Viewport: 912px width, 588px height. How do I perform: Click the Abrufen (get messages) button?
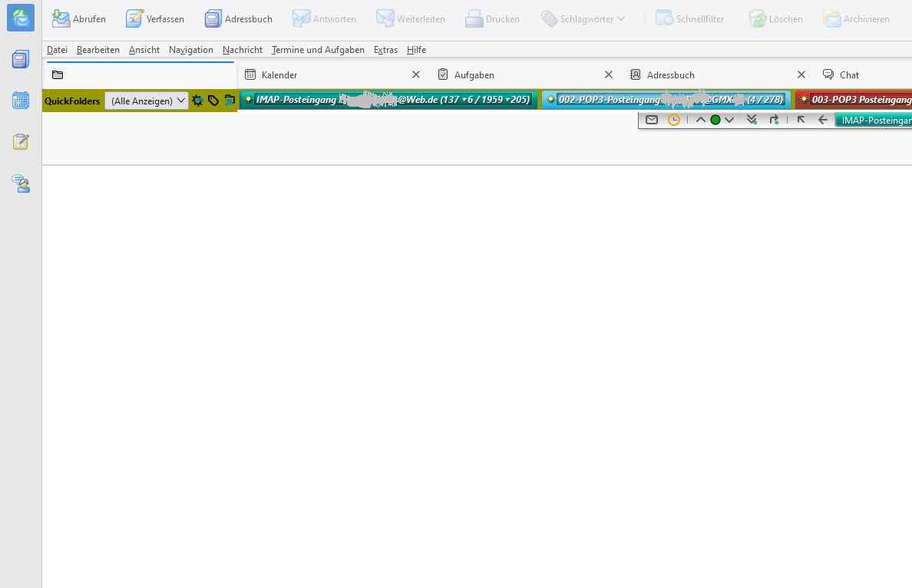[x=78, y=19]
